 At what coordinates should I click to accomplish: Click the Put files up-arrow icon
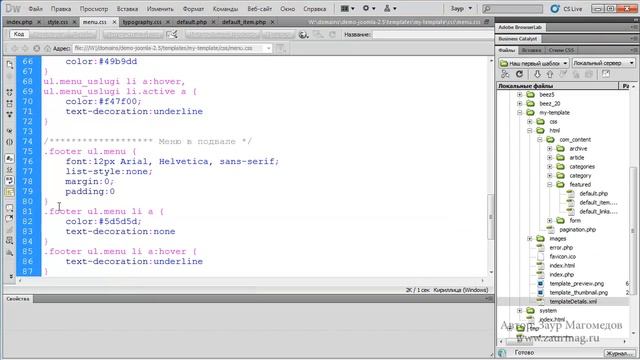coord(550,74)
